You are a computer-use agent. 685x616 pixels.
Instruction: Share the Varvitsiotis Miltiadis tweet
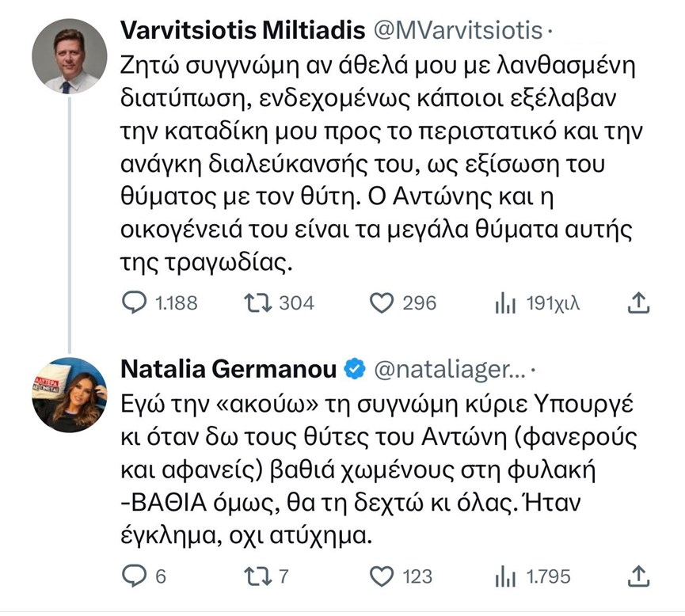[x=638, y=302]
